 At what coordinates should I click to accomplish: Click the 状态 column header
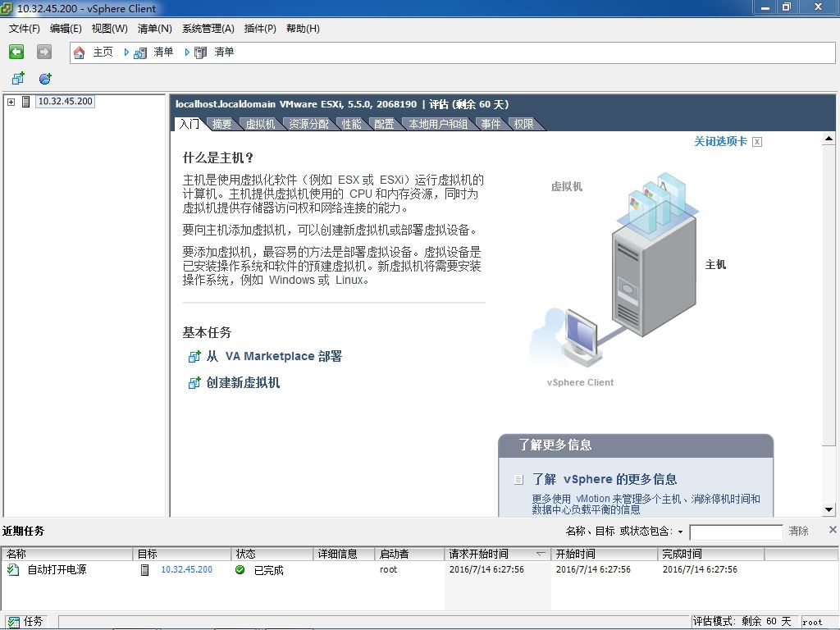[272, 554]
